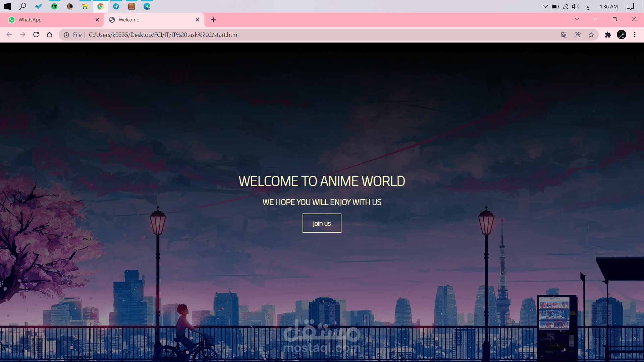The image size is (644, 362).
Task: Open the brown book app in taskbar
Action: pos(131,6)
